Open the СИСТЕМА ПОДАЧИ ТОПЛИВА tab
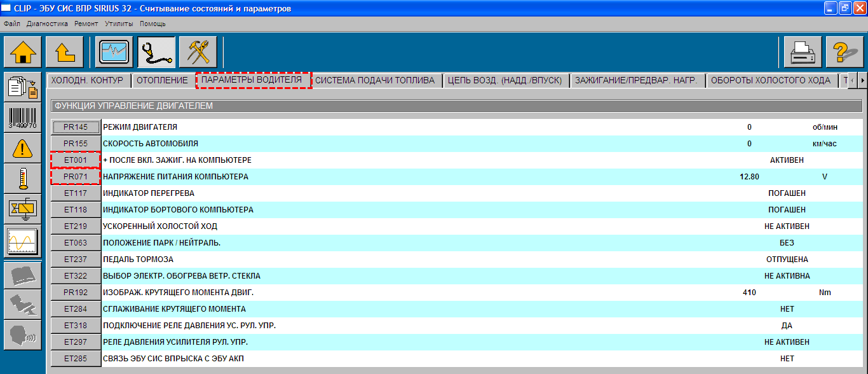Screen dimensions: 868x374 point(375,80)
